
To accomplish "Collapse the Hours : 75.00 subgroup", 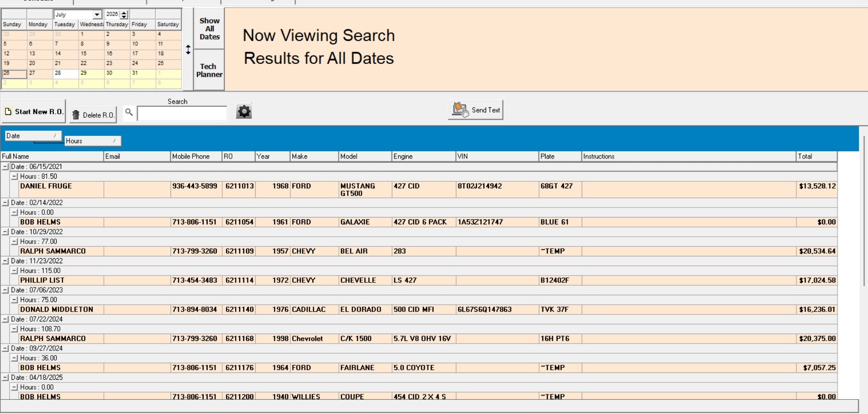I will 15,300.
